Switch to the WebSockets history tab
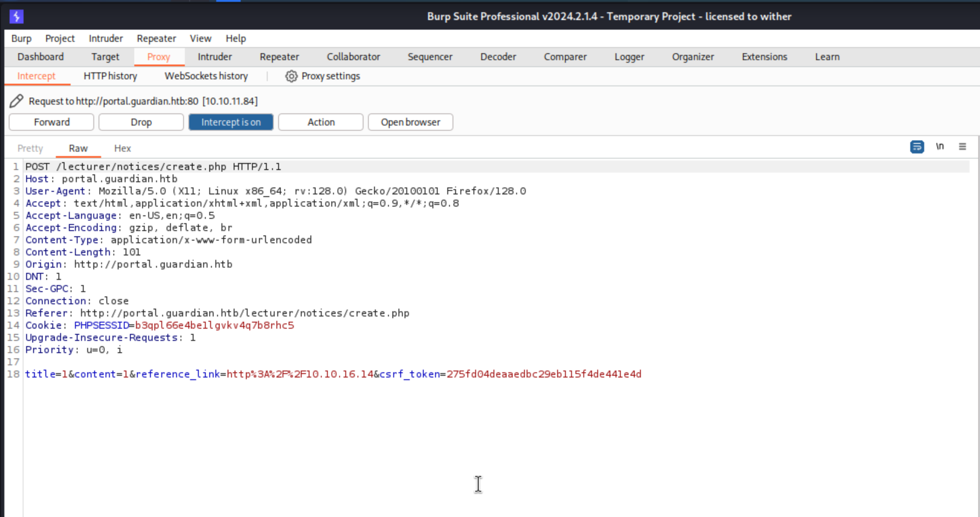 [x=206, y=76]
